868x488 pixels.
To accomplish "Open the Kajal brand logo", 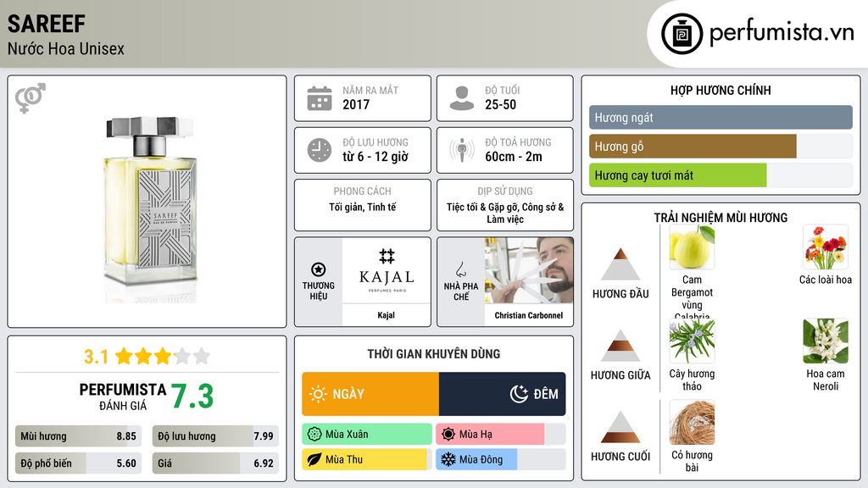I will point(387,271).
